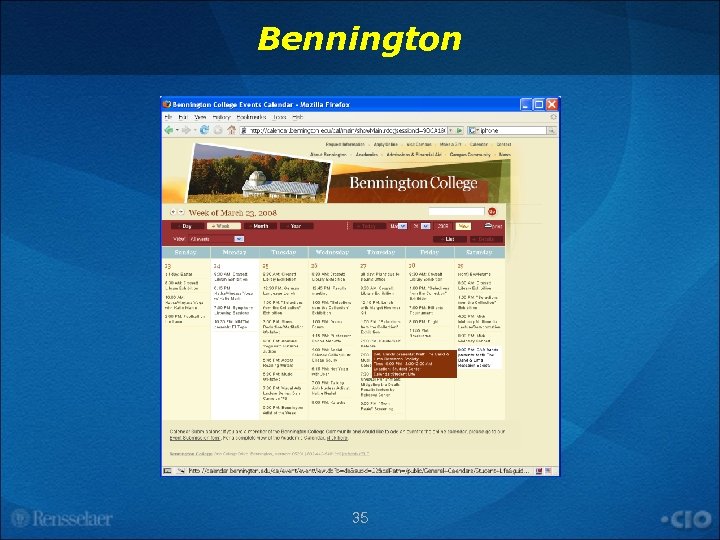Click the Reload page icon

[204, 130]
